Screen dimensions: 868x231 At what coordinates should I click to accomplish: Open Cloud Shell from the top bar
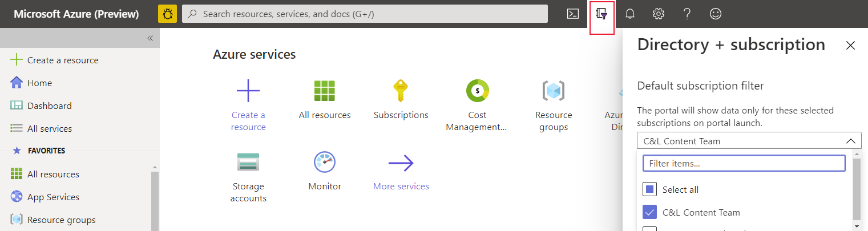point(573,14)
